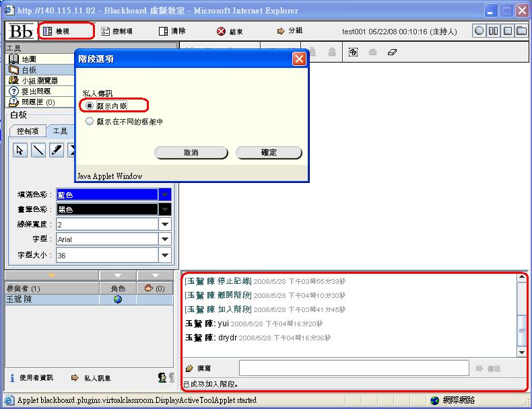This screenshot has width=532, height=409.
Task: Expand the 字型 Arial dropdown
Action: point(165,239)
